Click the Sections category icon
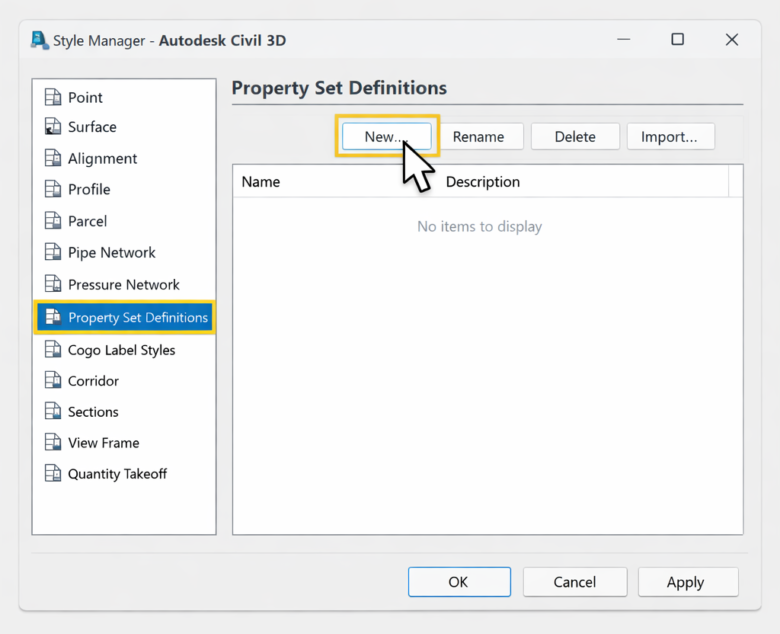 point(53,411)
